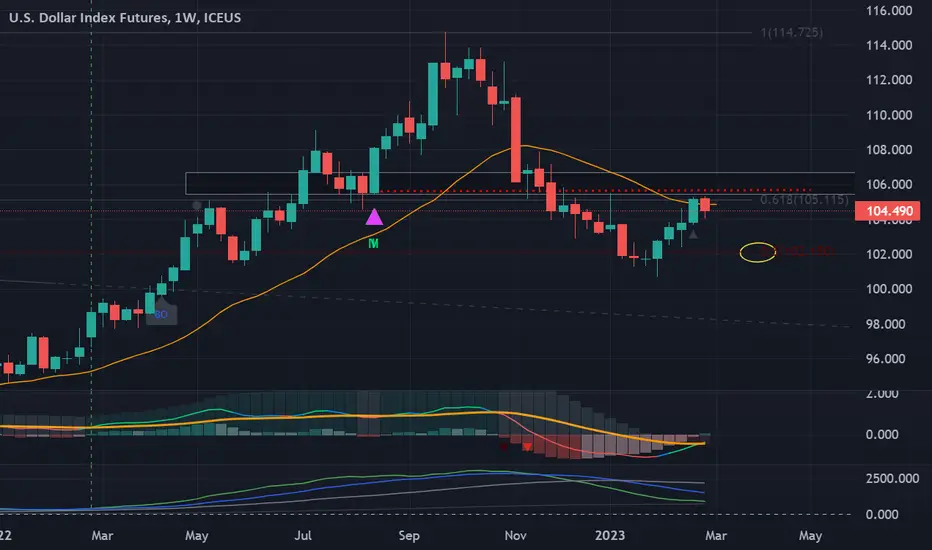Click the Jul time axis label
The image size is (932, 550).
coord(303,536)
